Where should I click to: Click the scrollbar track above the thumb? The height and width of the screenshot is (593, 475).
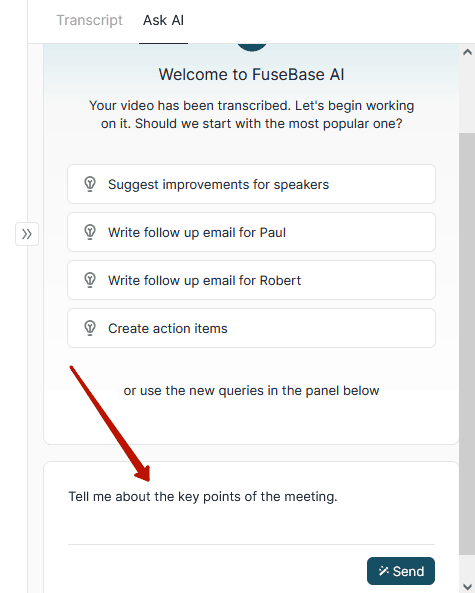pyautogui.click(x=467, y=96)
